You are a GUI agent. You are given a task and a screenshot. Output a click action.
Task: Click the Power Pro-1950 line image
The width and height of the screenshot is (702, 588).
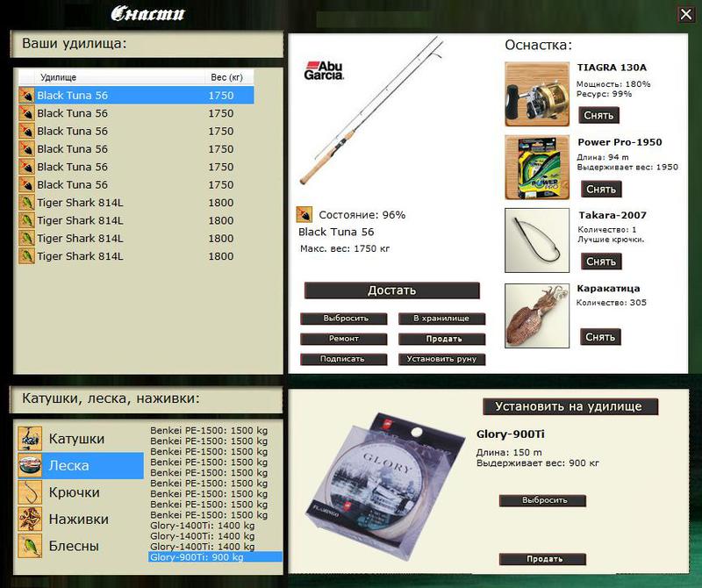pyautogui.click(x=537, y=168)
